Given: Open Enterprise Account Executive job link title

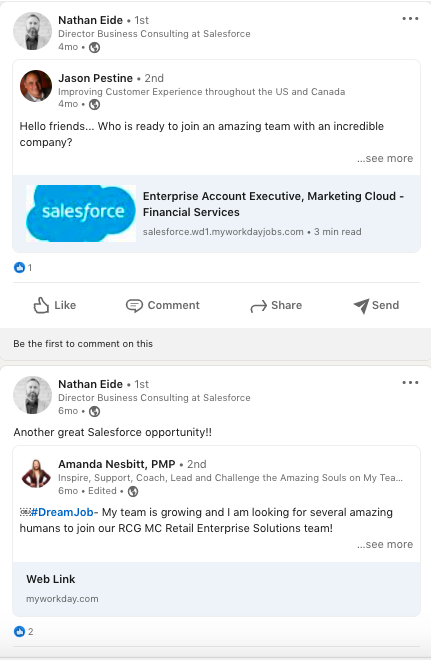Looking at the screenshot, I should (x=274, y=204).
